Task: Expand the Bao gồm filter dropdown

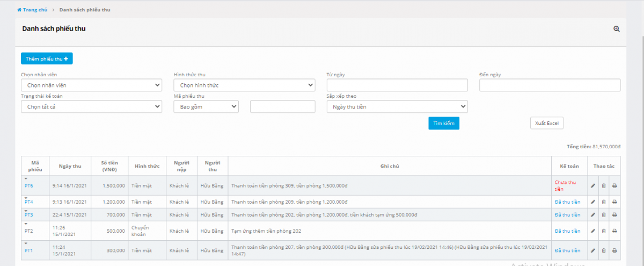Action: click(x=206, y=106)
